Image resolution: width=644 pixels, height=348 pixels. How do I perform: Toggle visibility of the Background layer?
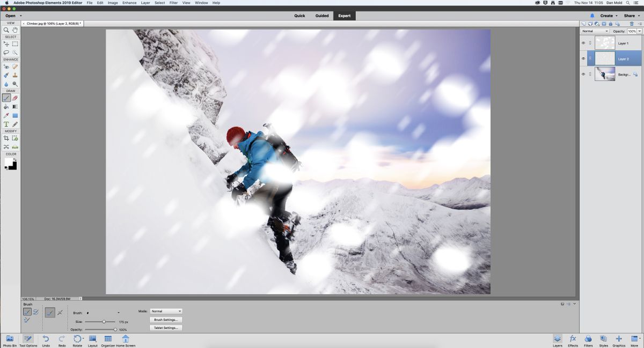[x=583, y=74]
